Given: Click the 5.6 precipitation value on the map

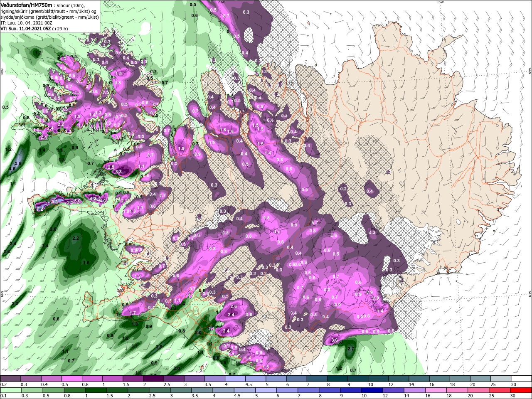Looking at the screenshot, I should [18, 163].
